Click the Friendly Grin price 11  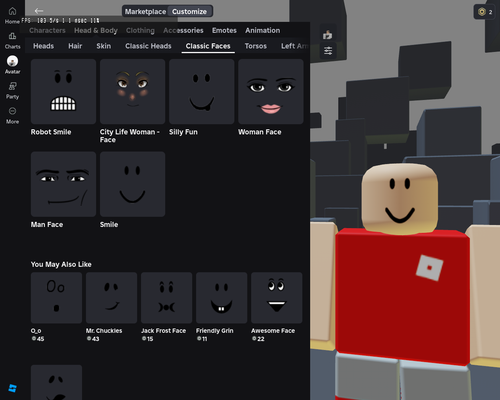[x=202, y=339]
